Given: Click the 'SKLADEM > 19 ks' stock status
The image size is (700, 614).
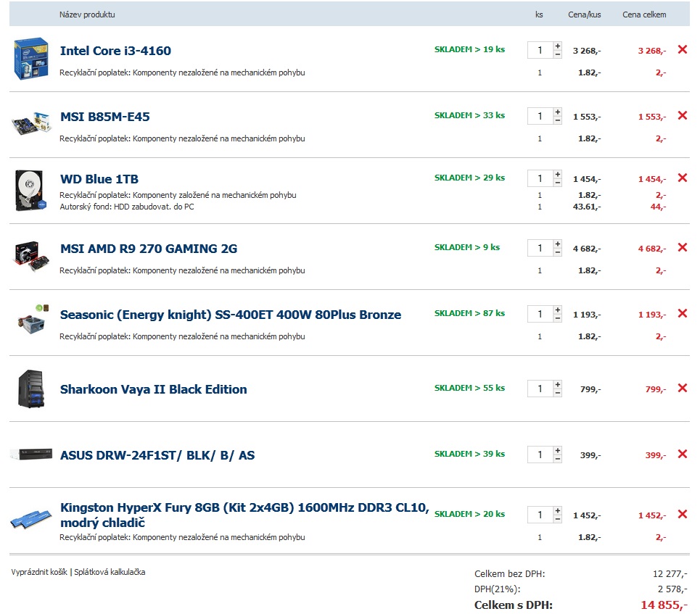Looking at the screenshot, I should [469, 49].
